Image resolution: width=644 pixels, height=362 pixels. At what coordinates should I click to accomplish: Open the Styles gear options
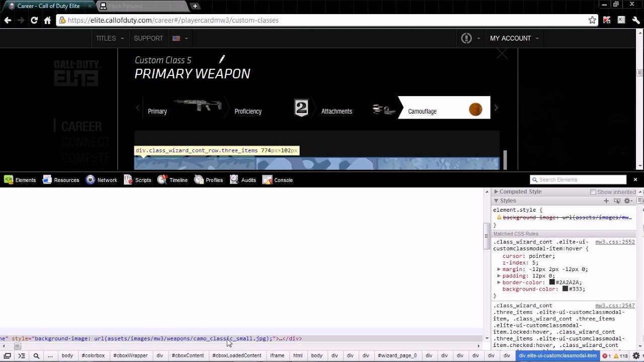click(628, 201)
